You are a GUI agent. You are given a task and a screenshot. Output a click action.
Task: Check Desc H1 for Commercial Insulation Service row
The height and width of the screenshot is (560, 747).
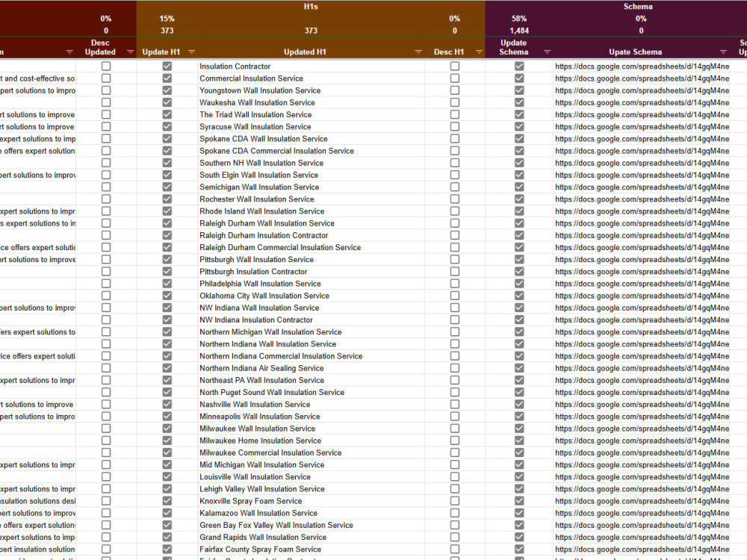455,78
